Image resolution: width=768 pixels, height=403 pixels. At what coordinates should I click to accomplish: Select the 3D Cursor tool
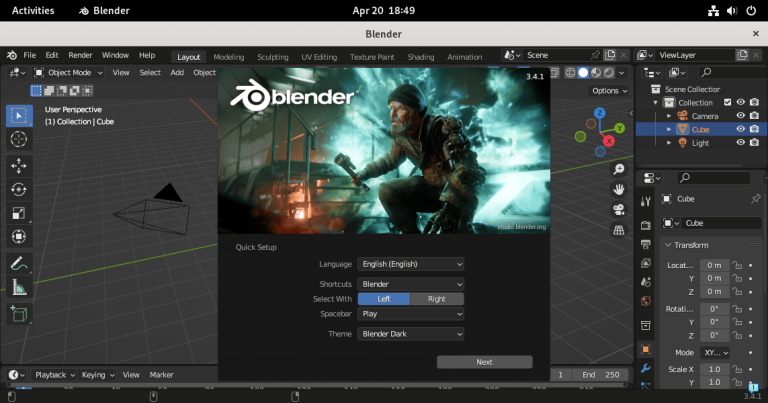[19, 139]
